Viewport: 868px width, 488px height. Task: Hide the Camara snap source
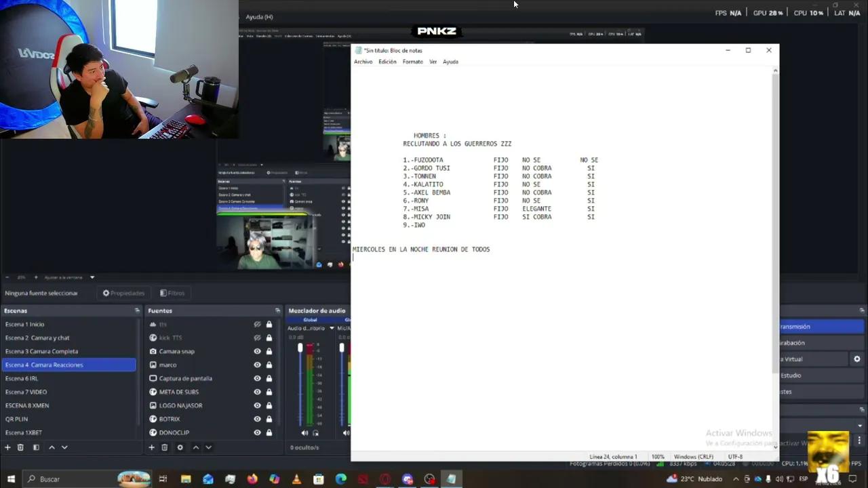(257, 351)
